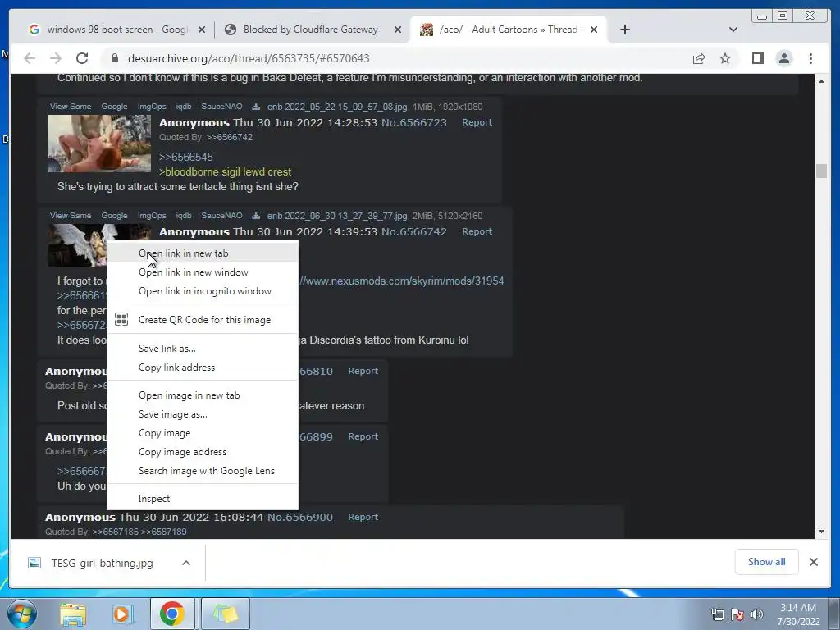Bookmark this tab with the star icon

(725, 58)
